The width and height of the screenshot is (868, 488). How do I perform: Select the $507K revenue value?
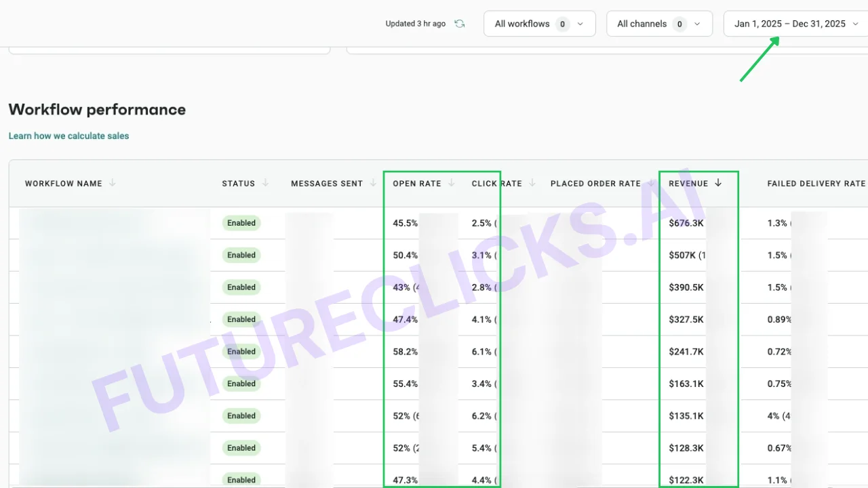pos(682,256)
